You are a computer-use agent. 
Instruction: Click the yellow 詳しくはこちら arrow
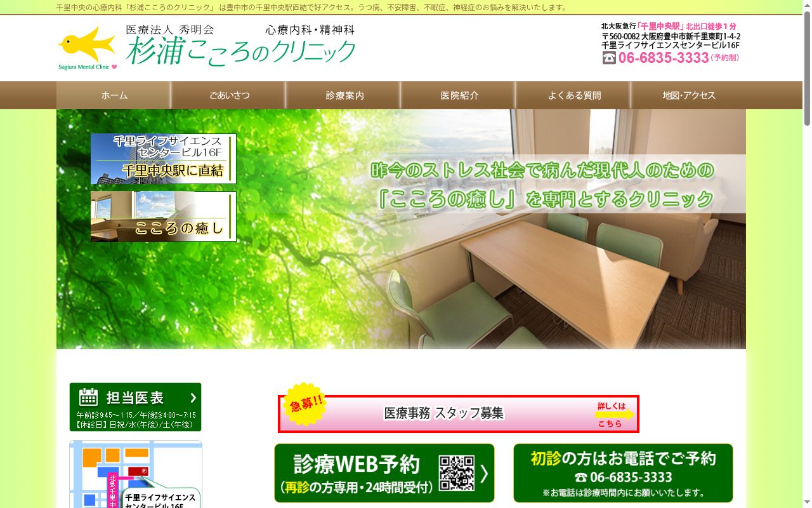coord(614,414)
